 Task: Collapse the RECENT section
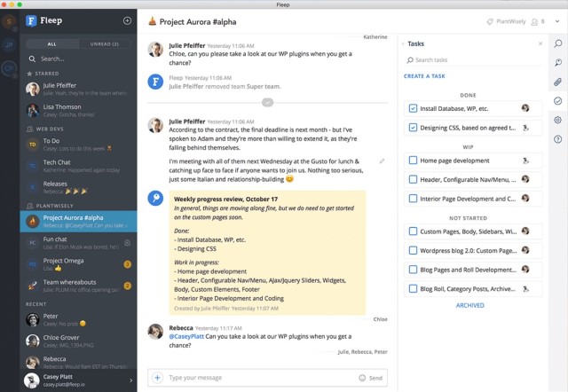pos(35,304)
